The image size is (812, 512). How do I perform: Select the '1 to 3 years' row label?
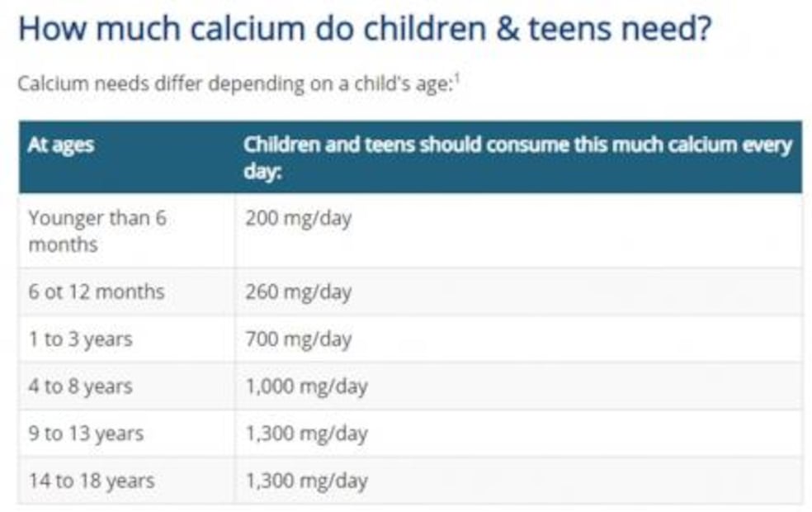(x=80, y=339)
